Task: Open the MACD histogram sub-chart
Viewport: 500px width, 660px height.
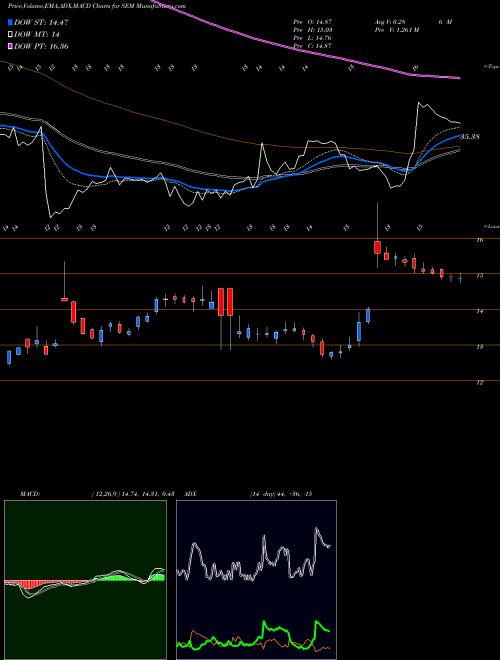Action: tap(85, 580)
